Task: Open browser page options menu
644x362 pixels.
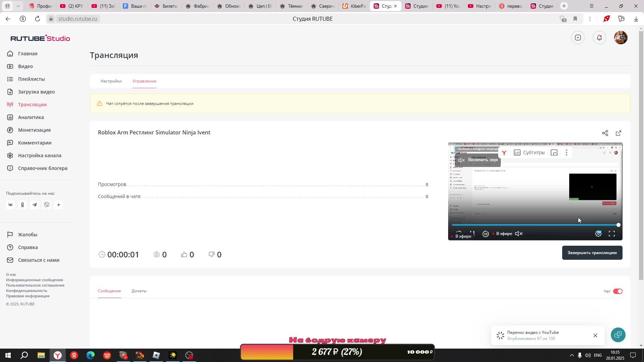Action: coord(590,19)
